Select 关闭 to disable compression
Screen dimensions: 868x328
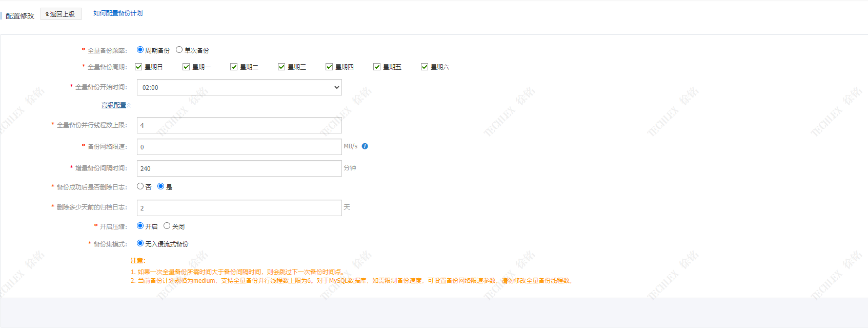point(167,226)
